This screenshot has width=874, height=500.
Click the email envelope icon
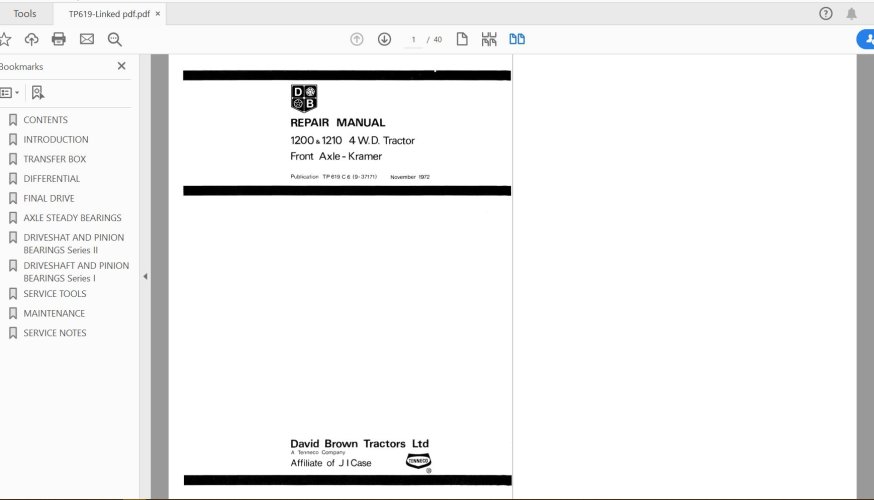pos(87,39)
